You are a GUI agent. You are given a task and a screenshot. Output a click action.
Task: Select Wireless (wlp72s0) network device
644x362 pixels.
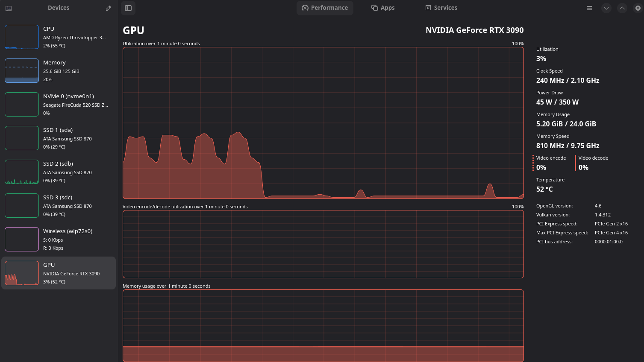click(x=59, y=239)
